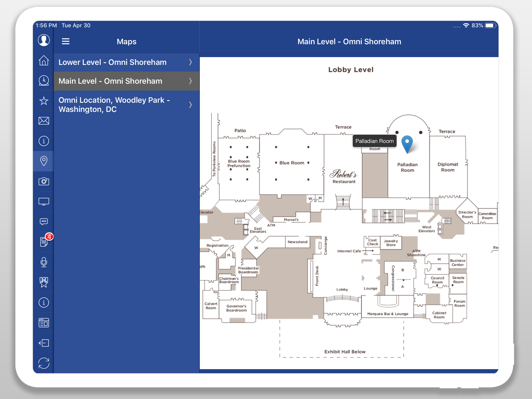Tap the "Newsstand" label on map

click(297, 242)
